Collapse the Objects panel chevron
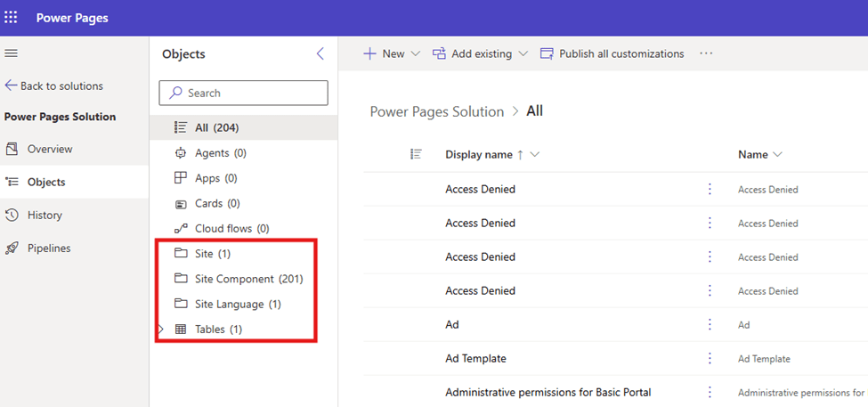Screen dimensions: 868x407 click(320, 54)
